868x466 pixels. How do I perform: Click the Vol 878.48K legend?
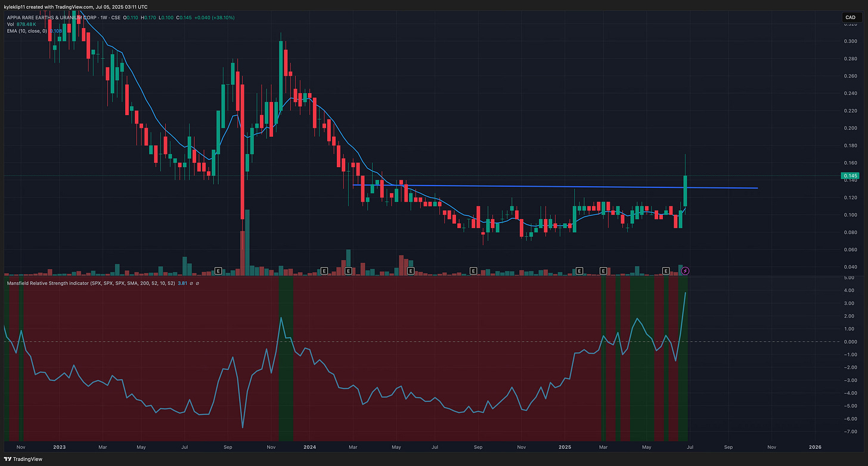tap(21, 24)
